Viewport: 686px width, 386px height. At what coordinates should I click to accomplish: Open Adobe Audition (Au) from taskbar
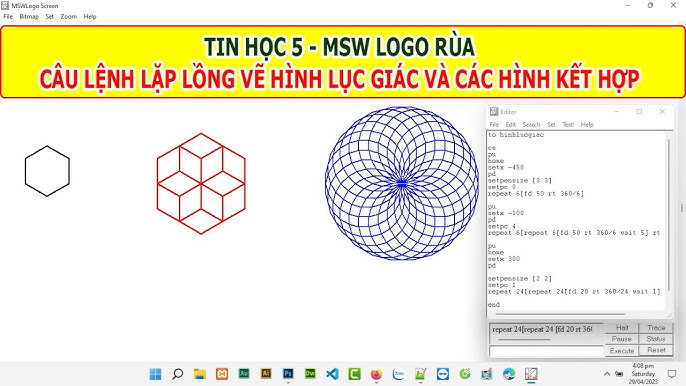[244, 374]
